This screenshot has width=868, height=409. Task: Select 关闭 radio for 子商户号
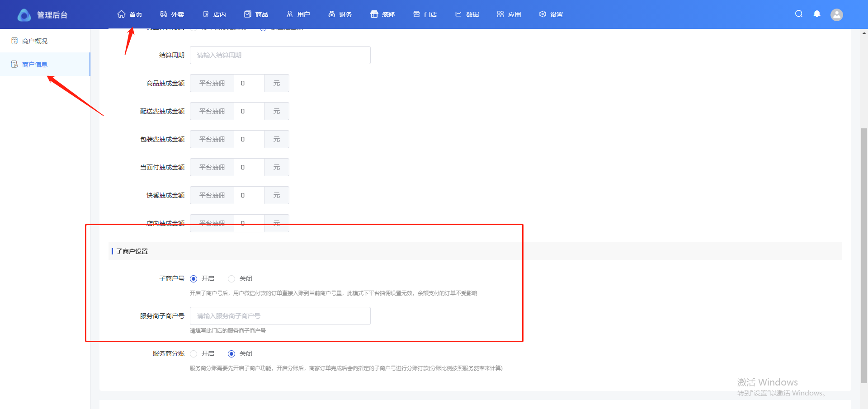231,279
